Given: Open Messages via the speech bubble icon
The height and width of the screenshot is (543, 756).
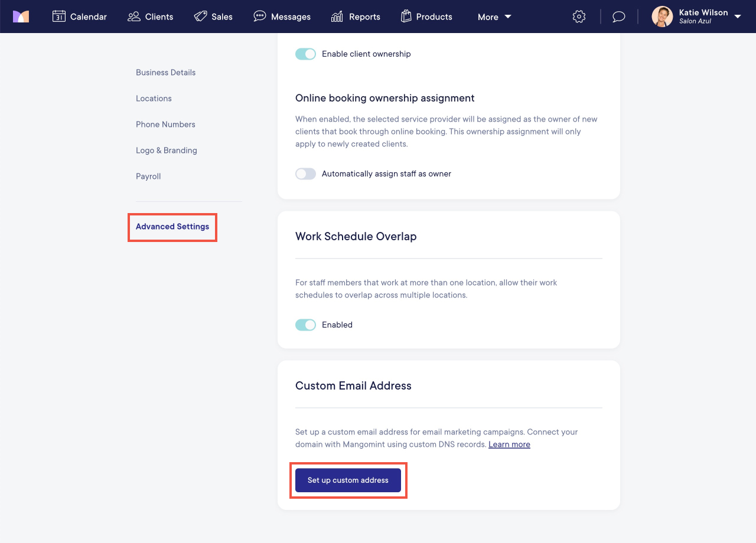Looking at the screenshot, I should coord(259,16).
